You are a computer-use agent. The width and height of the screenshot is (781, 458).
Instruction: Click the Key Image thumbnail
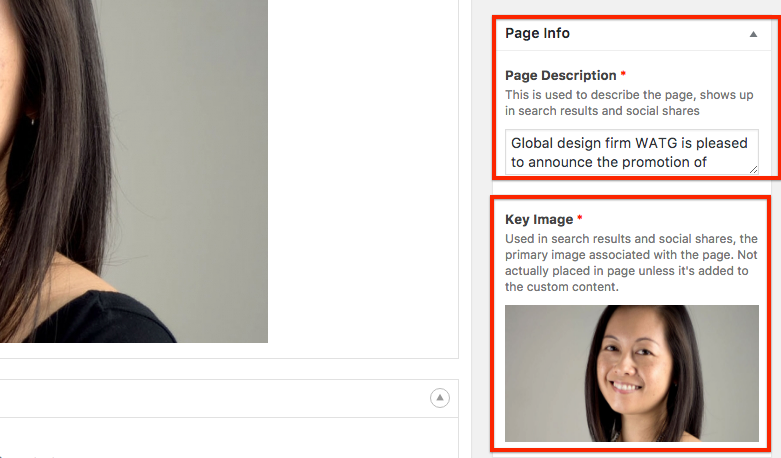pyautogui.click(x=631, y=373)
